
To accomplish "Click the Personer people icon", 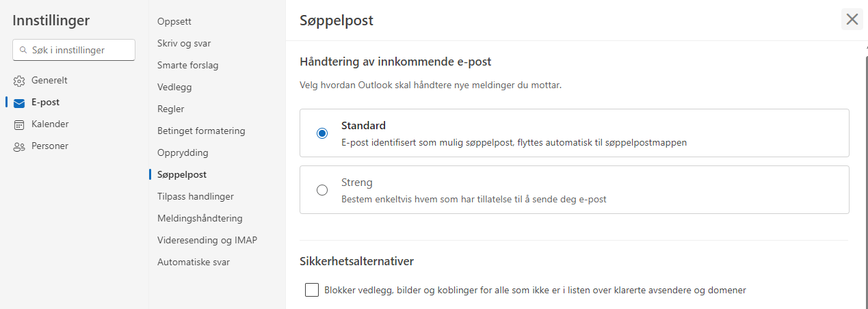I will pyautogui.click(x=19, y=146).
